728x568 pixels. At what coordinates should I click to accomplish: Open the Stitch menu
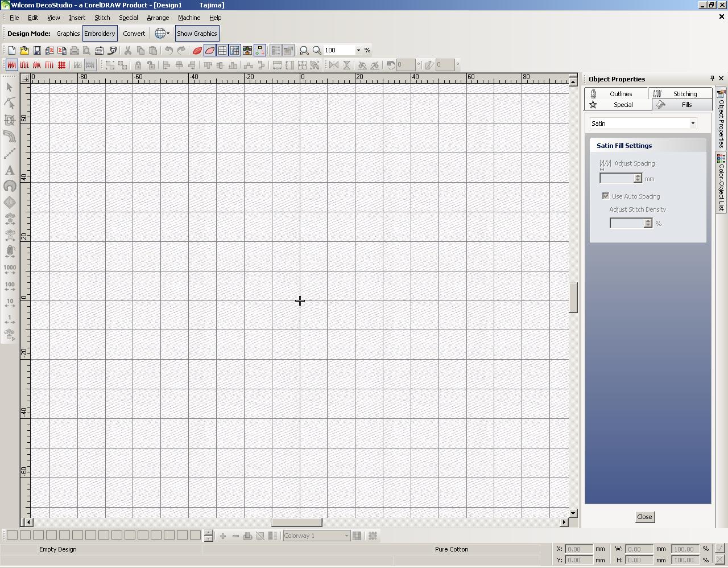pos(102,18)
